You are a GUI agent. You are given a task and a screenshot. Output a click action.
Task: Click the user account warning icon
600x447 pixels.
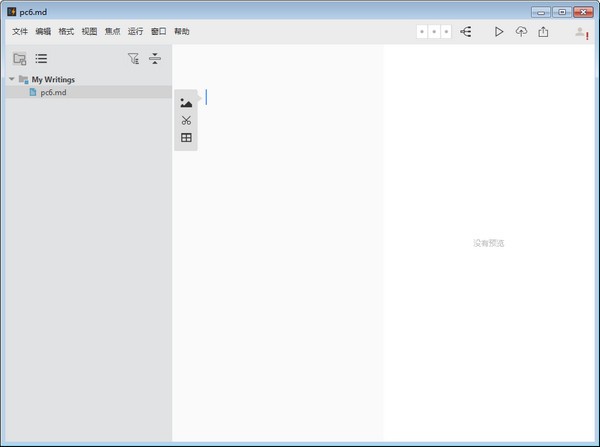click(582, 33)
